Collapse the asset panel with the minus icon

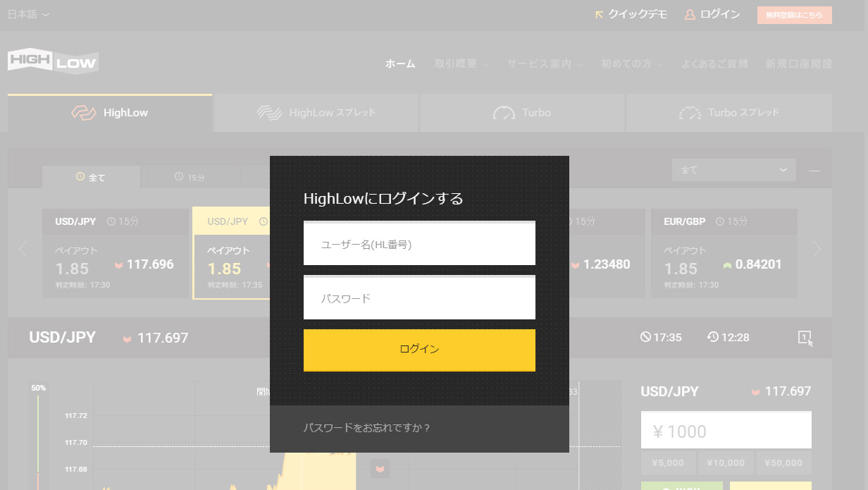point(814,171)
